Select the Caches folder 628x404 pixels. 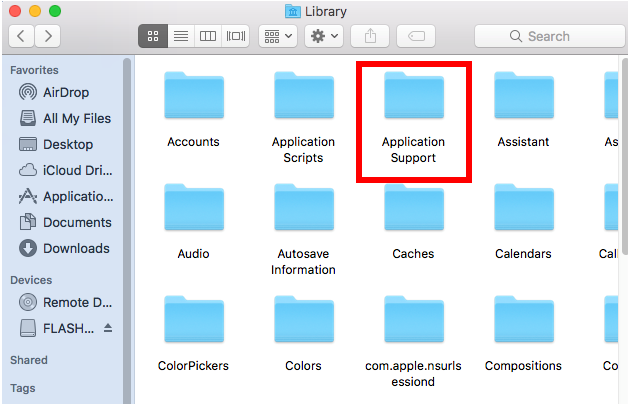pyautogui.click(x=414, y=222)
